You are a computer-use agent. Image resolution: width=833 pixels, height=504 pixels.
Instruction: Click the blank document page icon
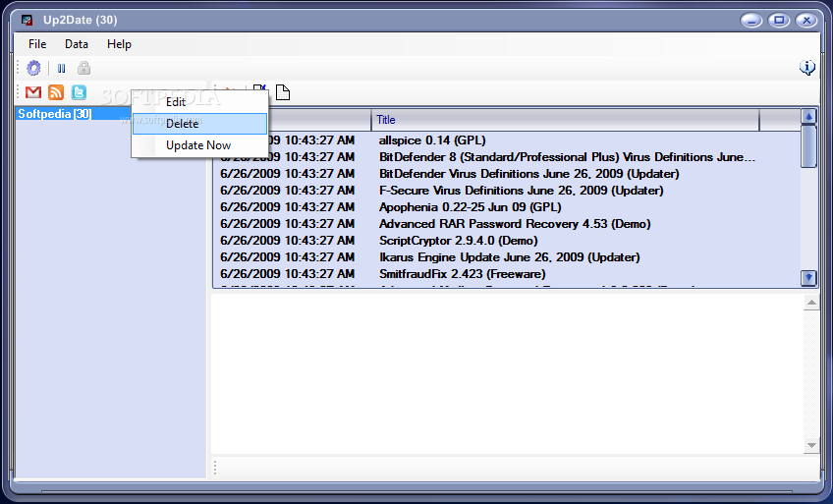click(x=283, y=92)
